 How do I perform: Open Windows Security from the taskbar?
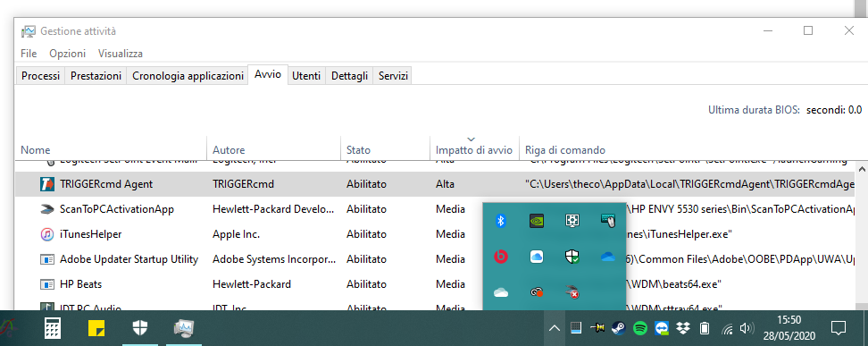coord(140,328)
